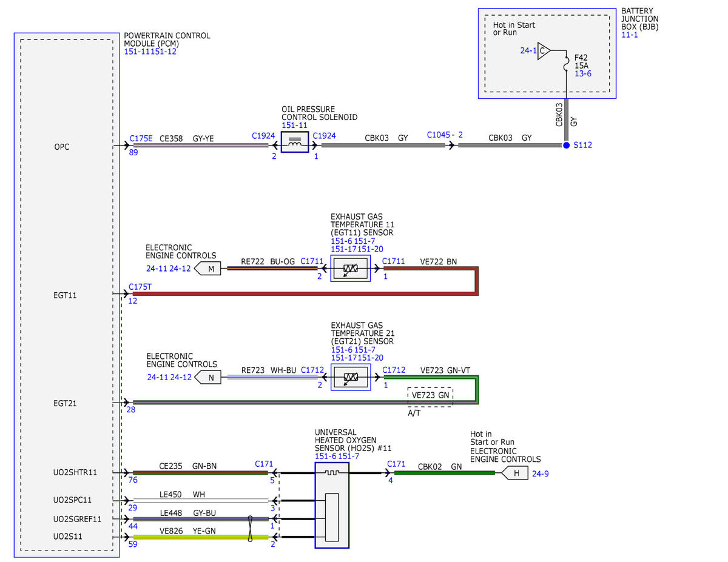
Task: Select the UO2S11 pin label
Action: tap(68, 537)
